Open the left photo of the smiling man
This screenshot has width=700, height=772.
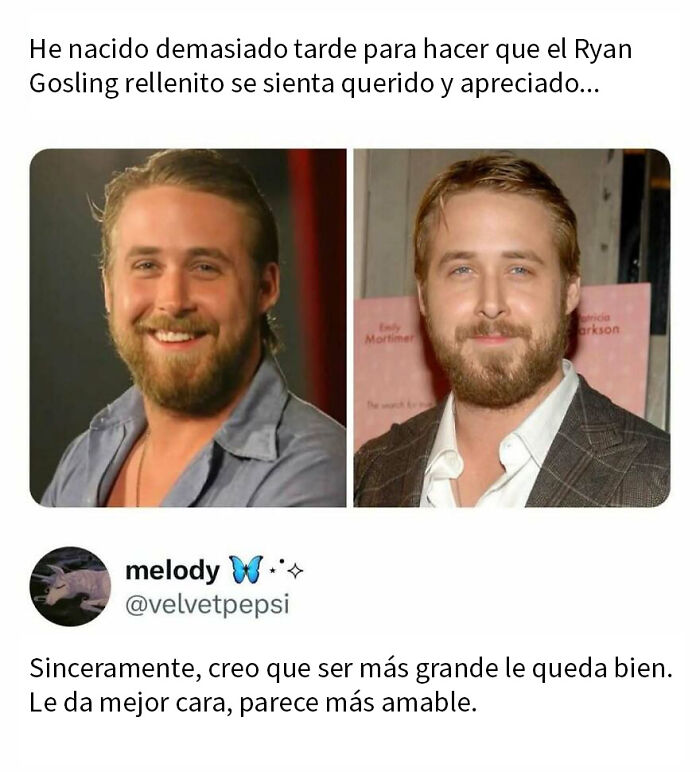(x=188, y=327)
